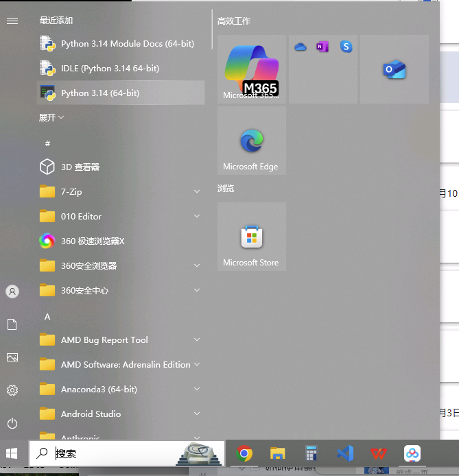Expand AMD Bug Report Tool folder

click(121, 340)
